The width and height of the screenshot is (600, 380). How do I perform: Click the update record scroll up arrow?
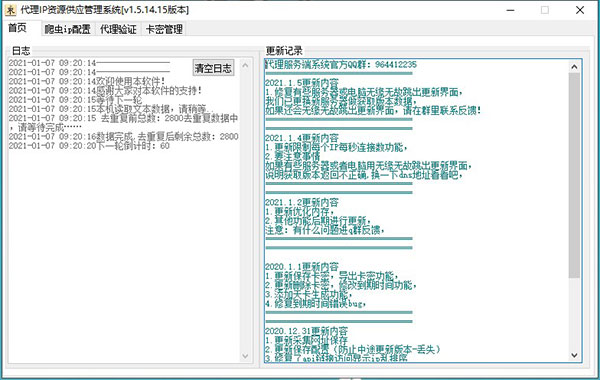[574, 67]
